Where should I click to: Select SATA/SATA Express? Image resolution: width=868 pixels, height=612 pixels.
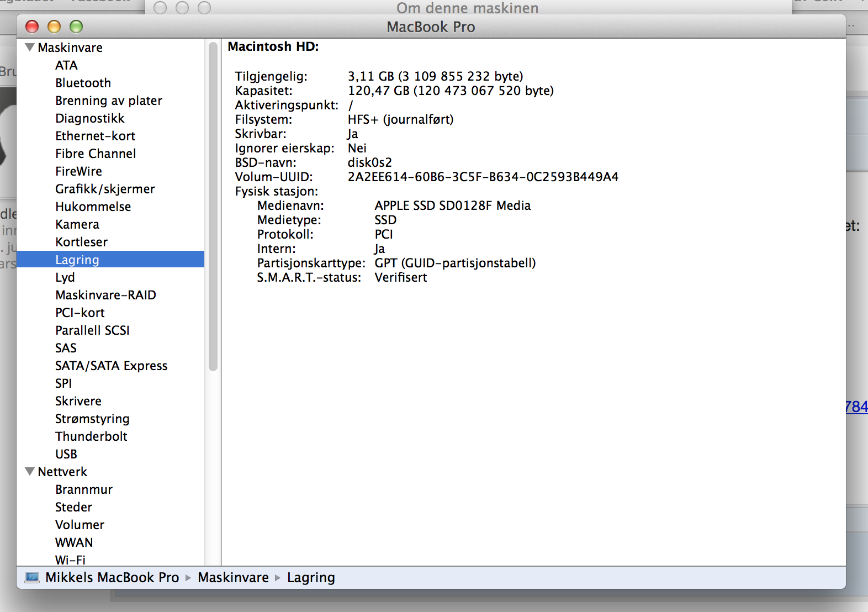[x=111, y=366]
